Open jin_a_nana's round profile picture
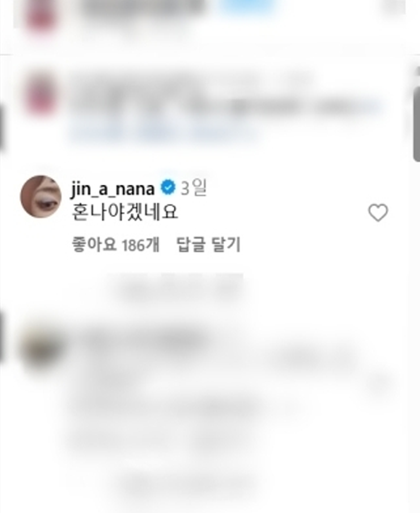This screenshot has height=513, width=420. click(x=41, y=196)
